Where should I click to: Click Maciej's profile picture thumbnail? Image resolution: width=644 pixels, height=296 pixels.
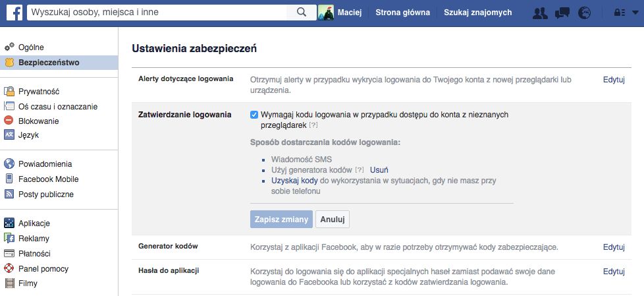pos(326,12)
